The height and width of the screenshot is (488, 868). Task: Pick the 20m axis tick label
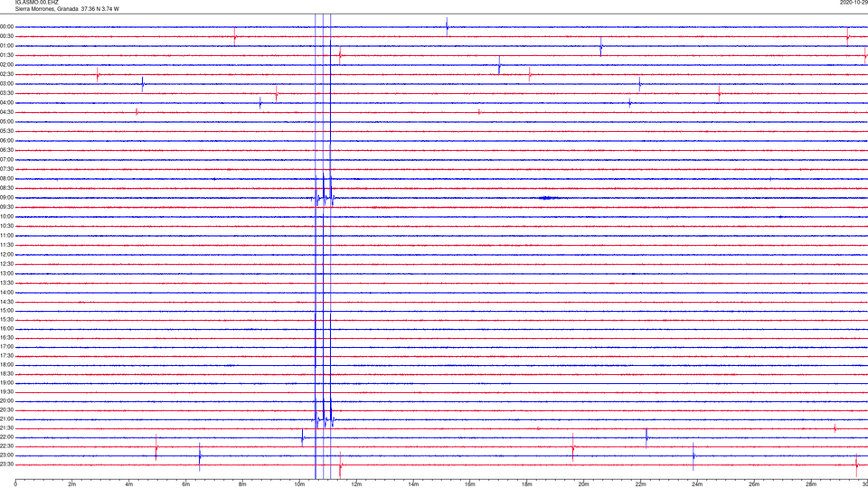point(583,484)
